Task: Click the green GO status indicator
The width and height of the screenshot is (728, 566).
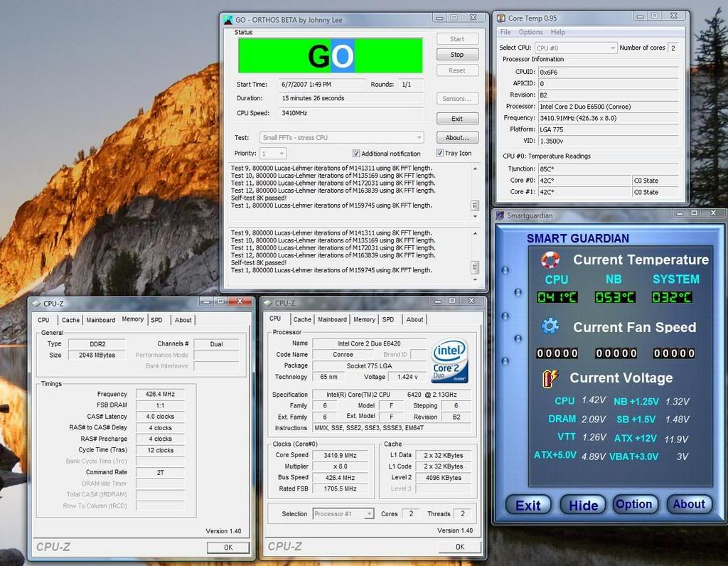Action: tap(330, 55)
